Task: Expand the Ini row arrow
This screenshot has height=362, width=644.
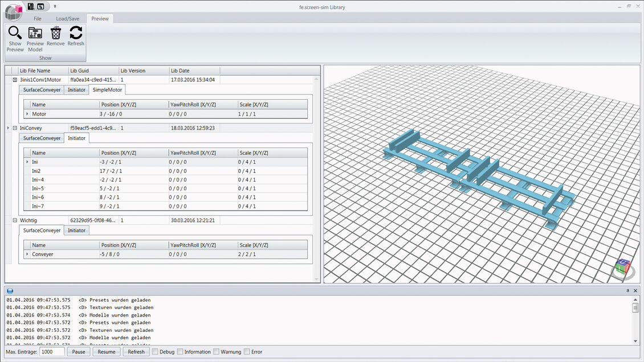Action: 27,162
